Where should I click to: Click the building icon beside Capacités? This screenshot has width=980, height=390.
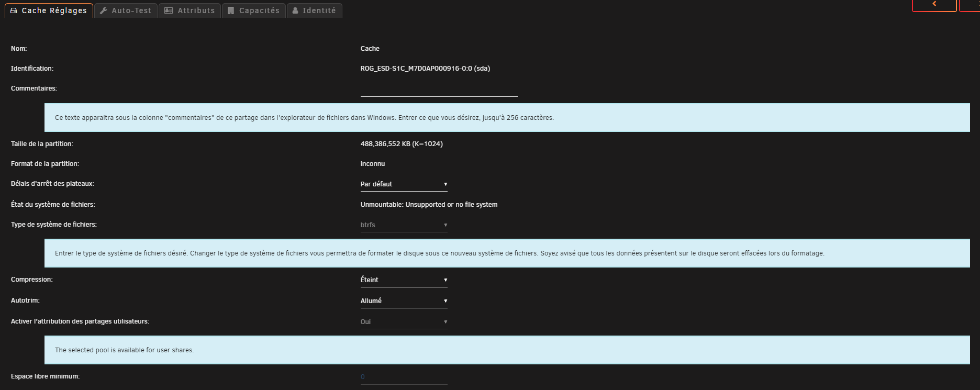pos(231,10)
